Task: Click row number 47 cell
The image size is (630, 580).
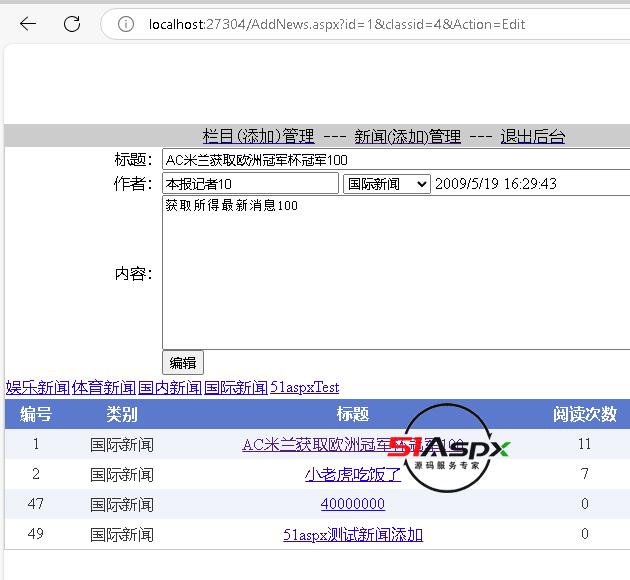Action: pyautogui.click(x=36, y=504)
